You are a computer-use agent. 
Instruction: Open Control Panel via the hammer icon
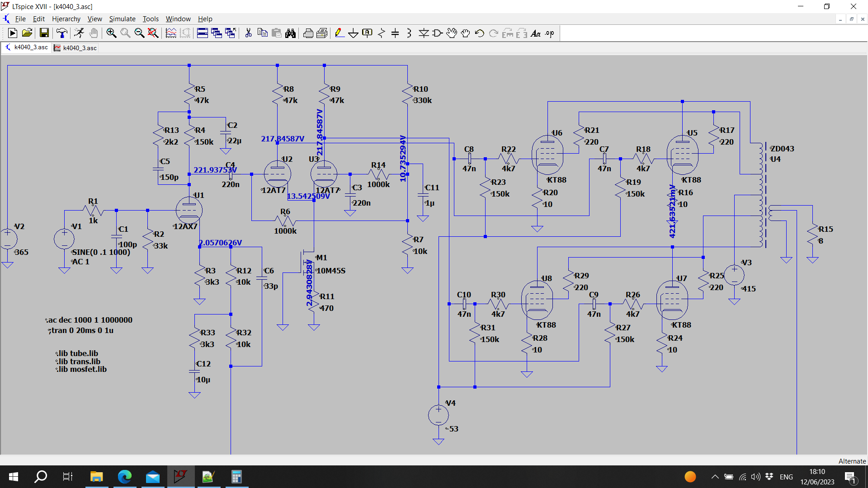pyautogui.click(x=61, y=33)
